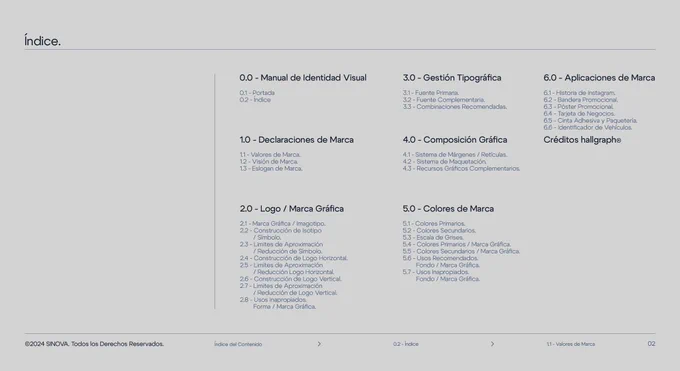Screen dimensions: 680x371
Task: Select 2.4 - Construcción de Logo Horizontal entry
Action: click(294, 258)
